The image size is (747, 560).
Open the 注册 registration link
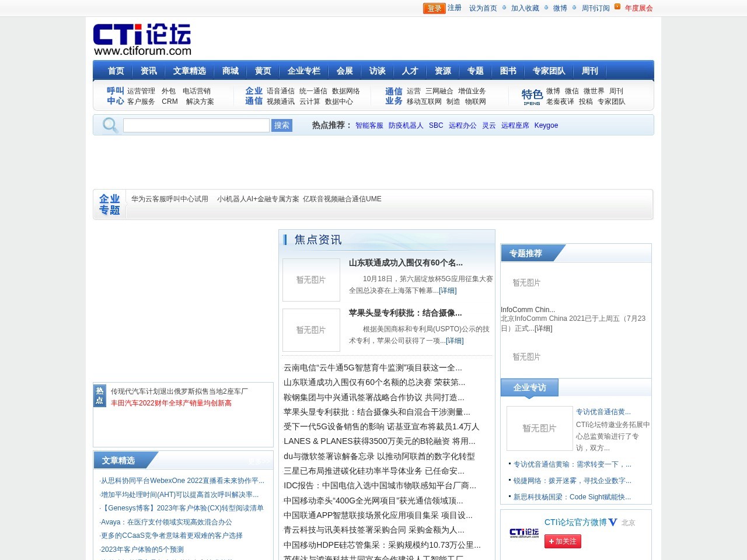(454, 8)
